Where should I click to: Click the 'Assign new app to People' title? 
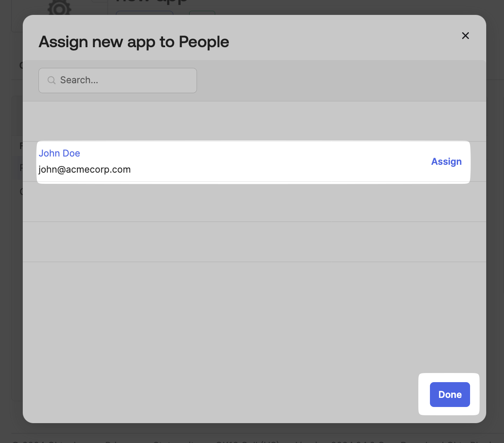(x=133, y=41)
